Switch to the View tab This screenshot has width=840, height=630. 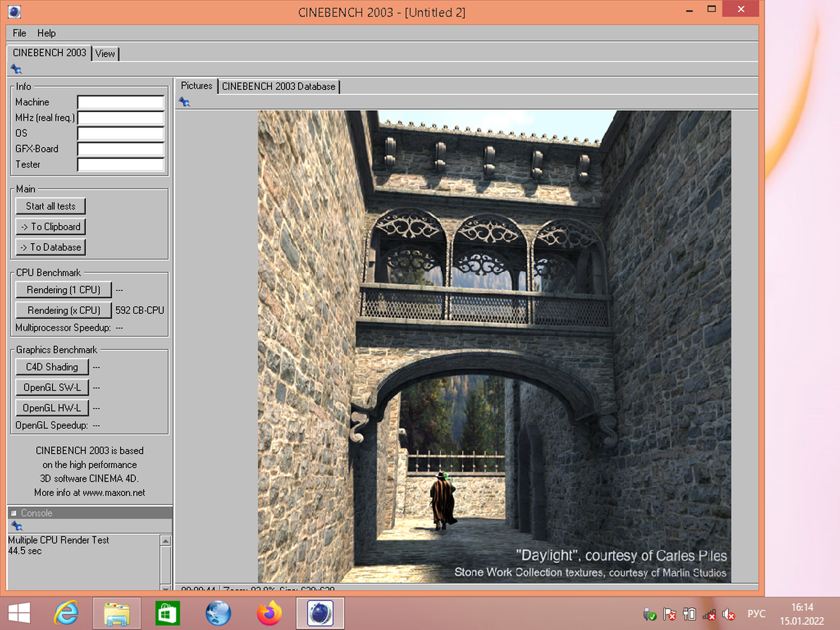105,54
